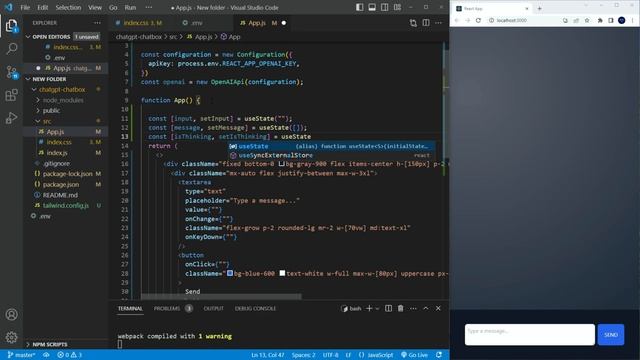Open the File menu
Viewport: 640px width, 360px height.
pos(25,7)
